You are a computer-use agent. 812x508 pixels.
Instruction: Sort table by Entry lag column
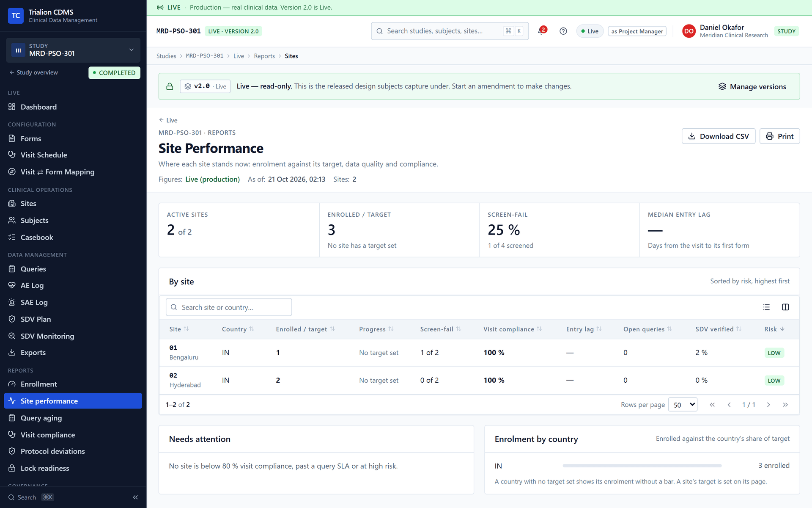[584, 329]
